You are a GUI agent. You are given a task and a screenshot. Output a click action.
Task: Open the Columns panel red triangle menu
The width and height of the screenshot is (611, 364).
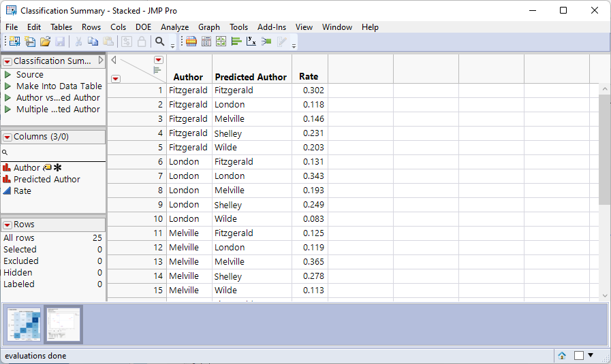tap(7, 137)
